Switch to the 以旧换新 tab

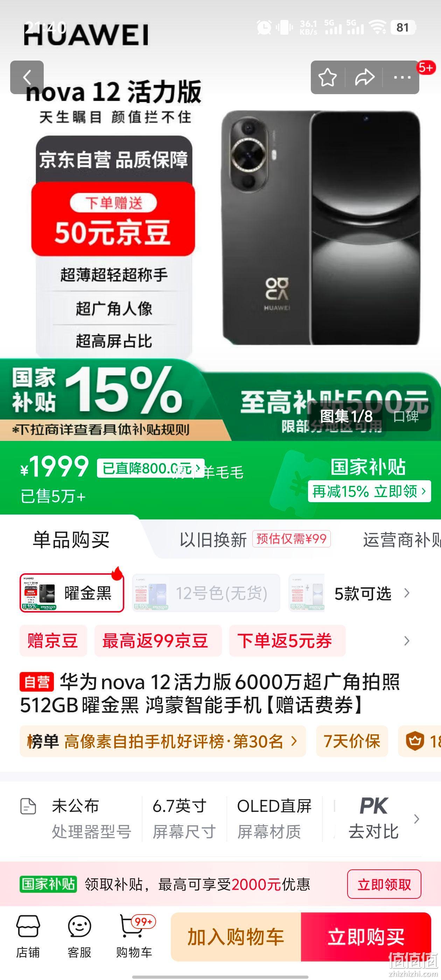click(x=213, y=540)
